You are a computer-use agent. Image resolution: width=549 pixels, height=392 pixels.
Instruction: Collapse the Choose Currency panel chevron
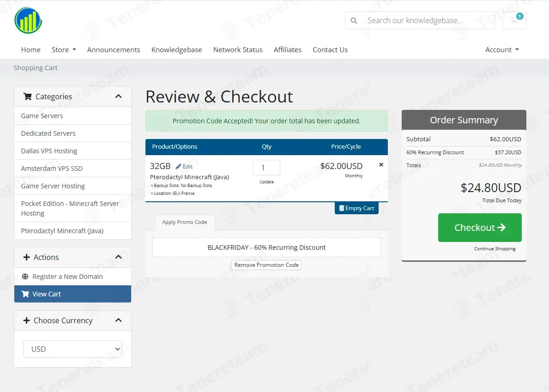pos(118,320)
